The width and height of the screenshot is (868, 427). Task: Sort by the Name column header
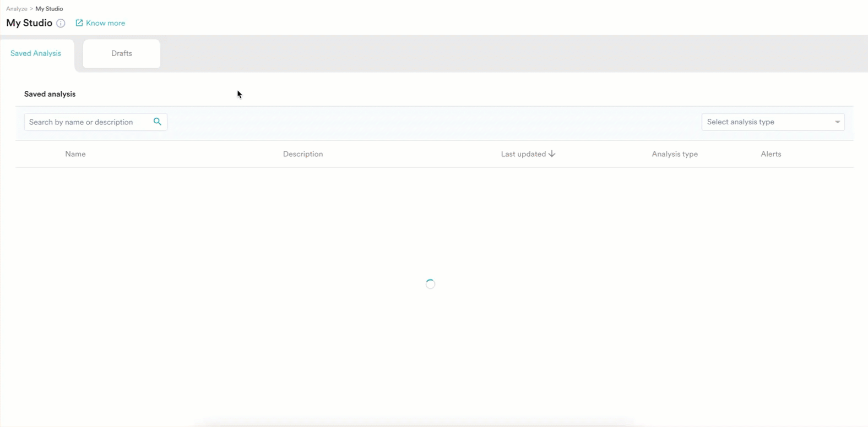(x=75, y=154)
